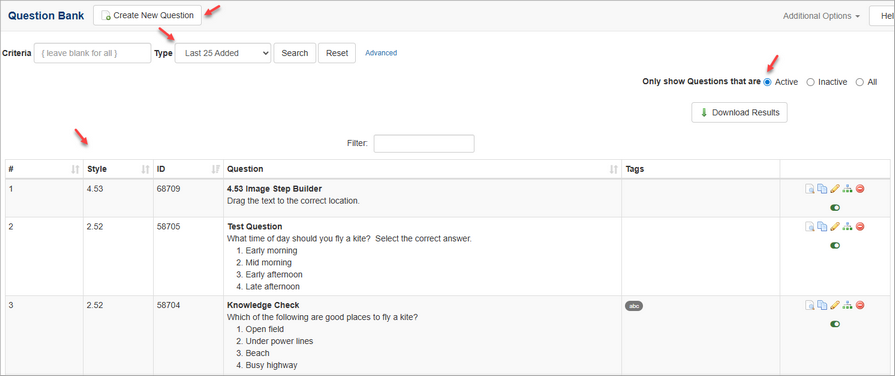The image size is (895, 376).
Task: Duplicate Test Question 58705 with copy icon
Action: click(x=822, y=227)
